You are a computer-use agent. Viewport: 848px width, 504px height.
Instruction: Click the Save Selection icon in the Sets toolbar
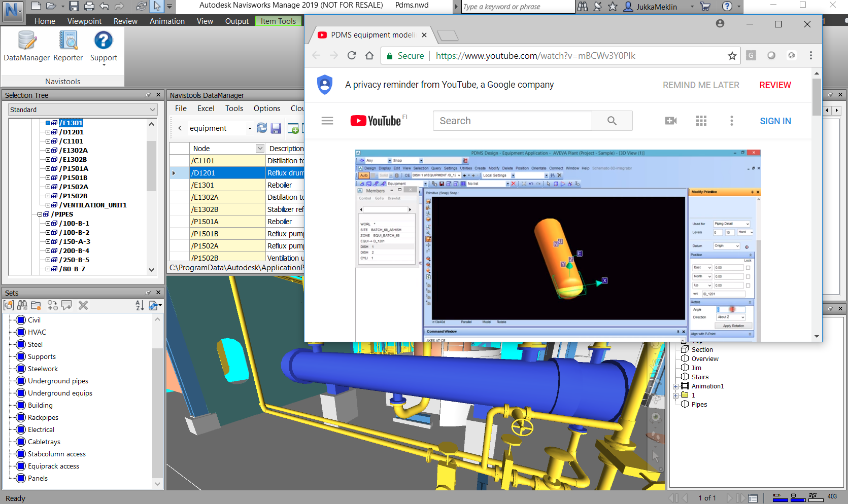[9, 305]
